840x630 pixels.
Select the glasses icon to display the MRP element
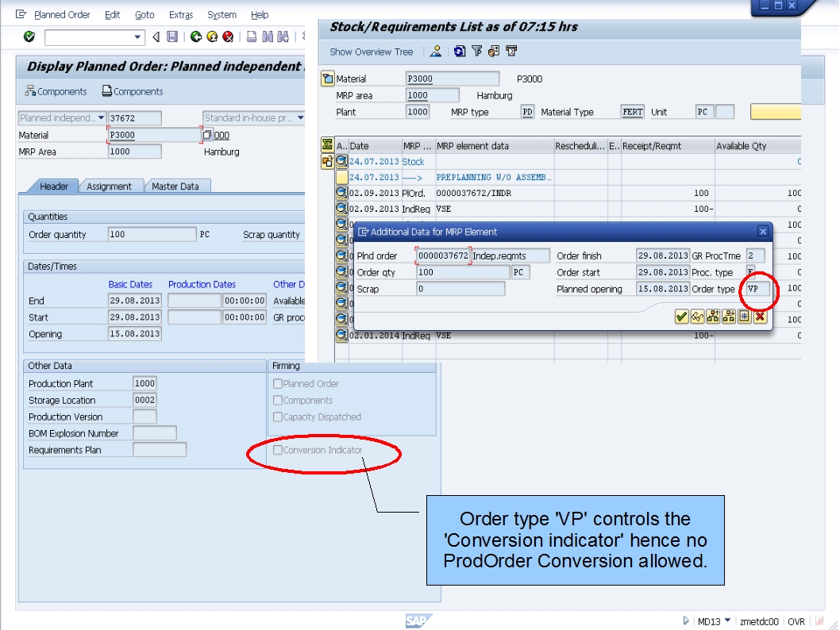(x=697, y=317)
